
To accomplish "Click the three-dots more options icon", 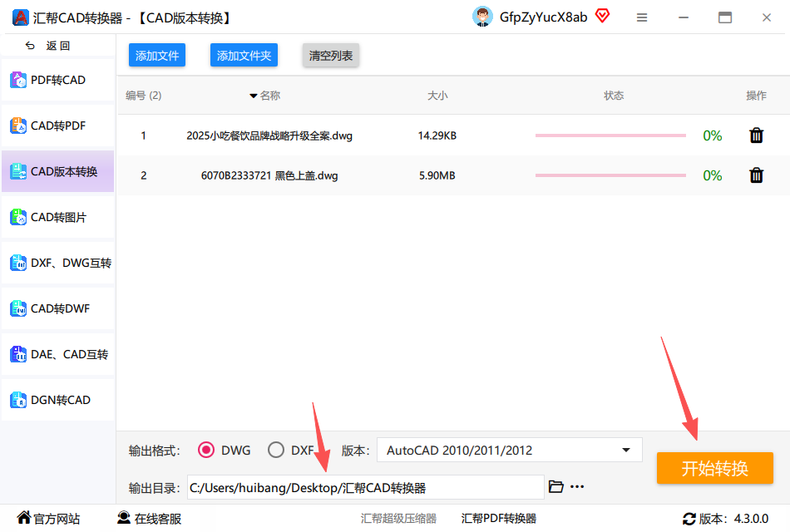I will click(x=577, y=486).
